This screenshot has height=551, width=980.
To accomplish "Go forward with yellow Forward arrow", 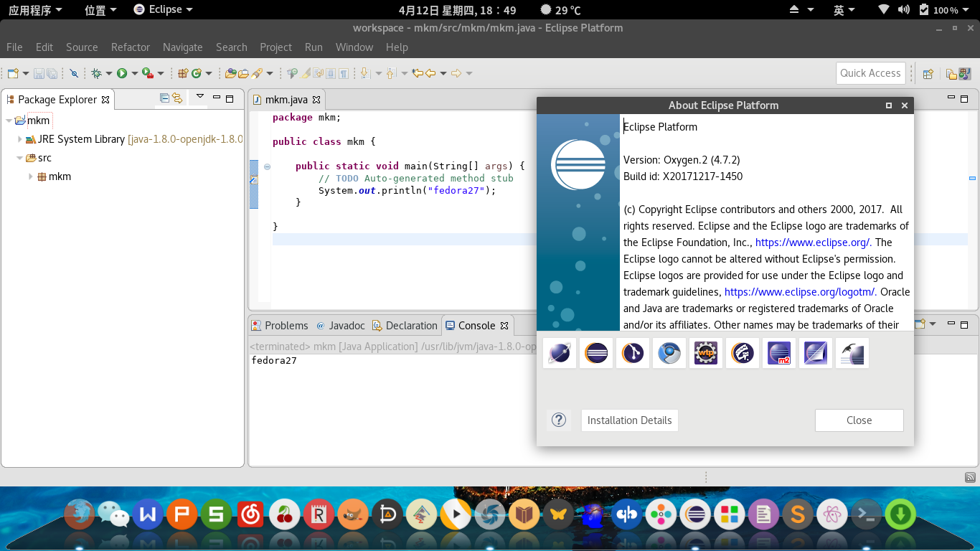I will (456, 73).
